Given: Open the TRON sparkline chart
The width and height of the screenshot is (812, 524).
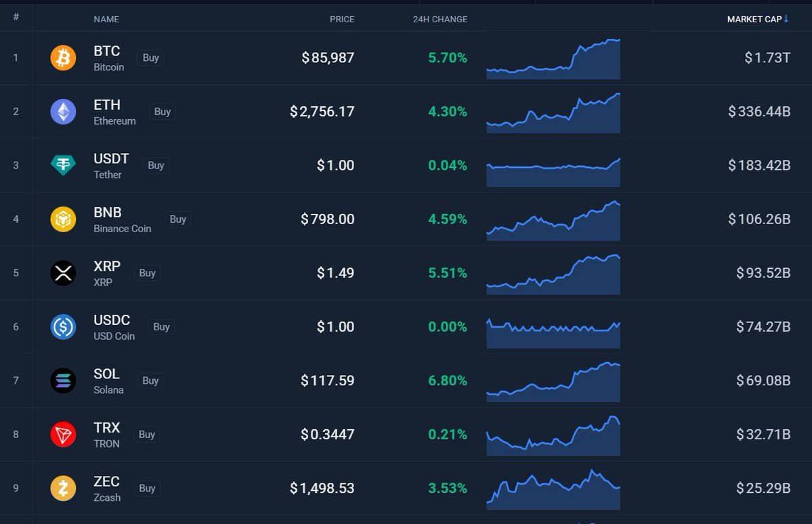Looking at the screenshot, I should pos(553,435).
